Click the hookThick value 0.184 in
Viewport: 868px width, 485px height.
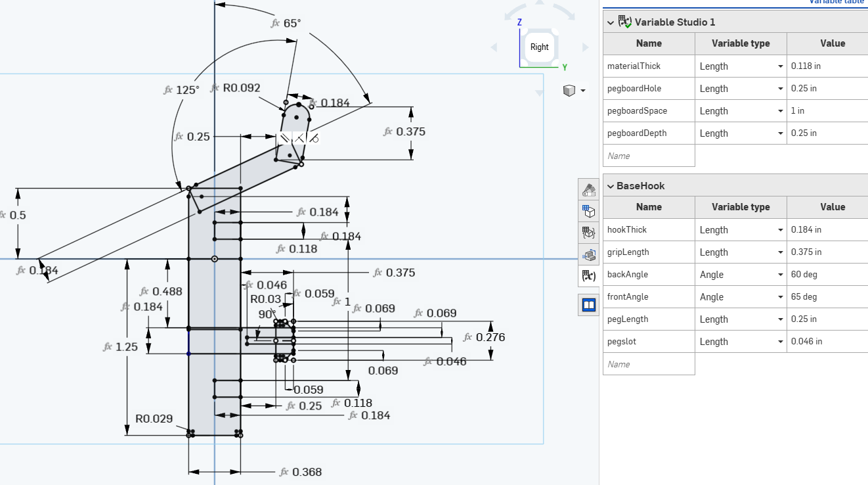(827, 230)
